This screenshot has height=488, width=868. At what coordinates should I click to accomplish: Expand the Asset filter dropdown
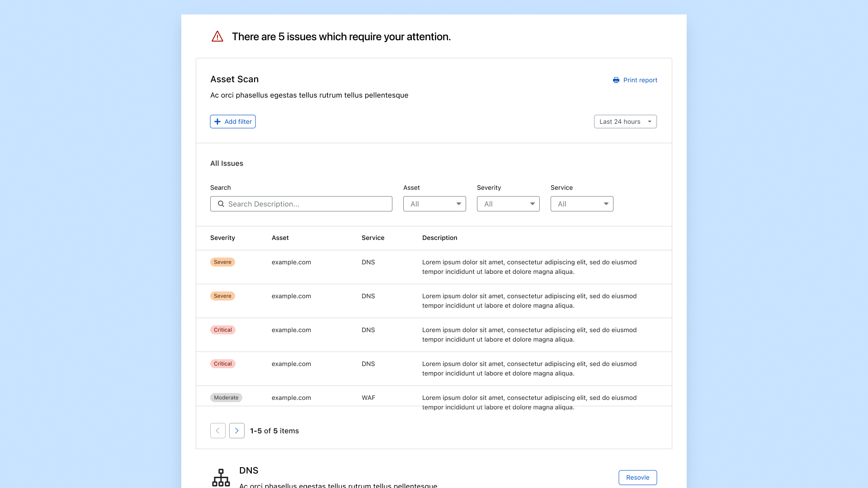(x=434, y=204)
